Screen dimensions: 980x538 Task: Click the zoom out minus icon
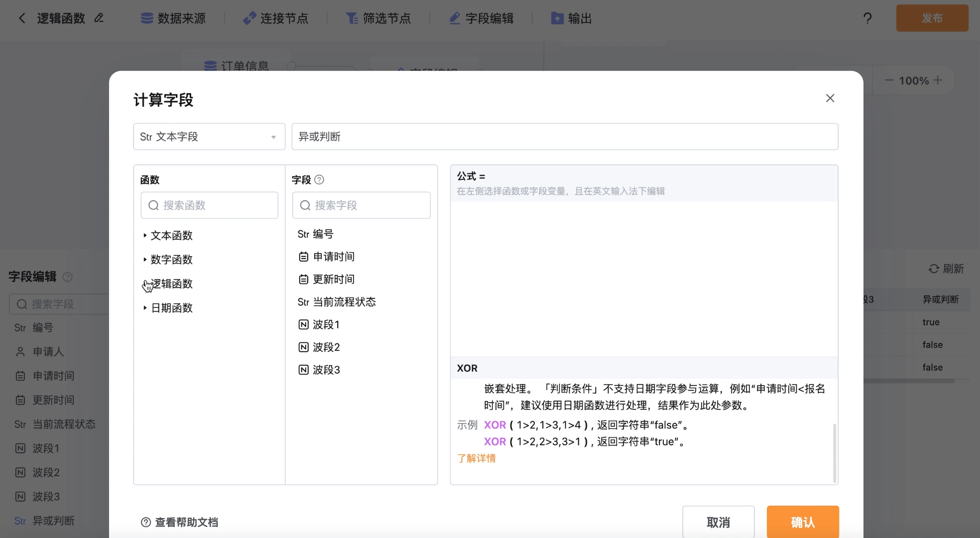pos(889,80)
